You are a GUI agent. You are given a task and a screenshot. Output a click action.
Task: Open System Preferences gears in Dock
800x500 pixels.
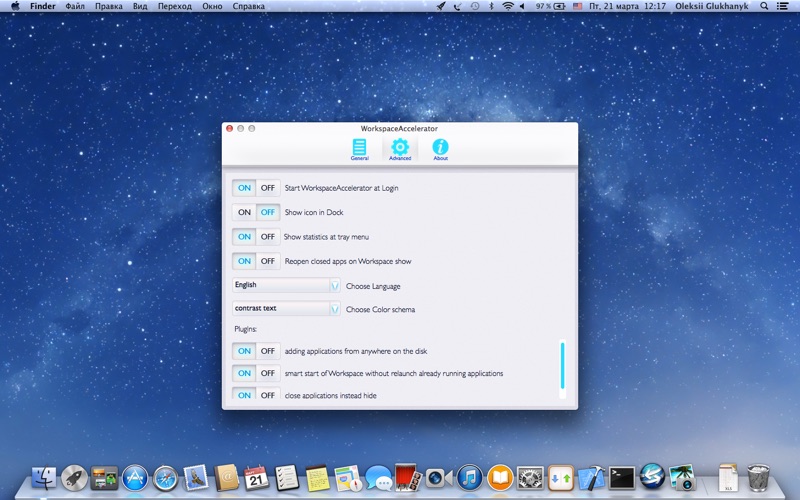531,478
